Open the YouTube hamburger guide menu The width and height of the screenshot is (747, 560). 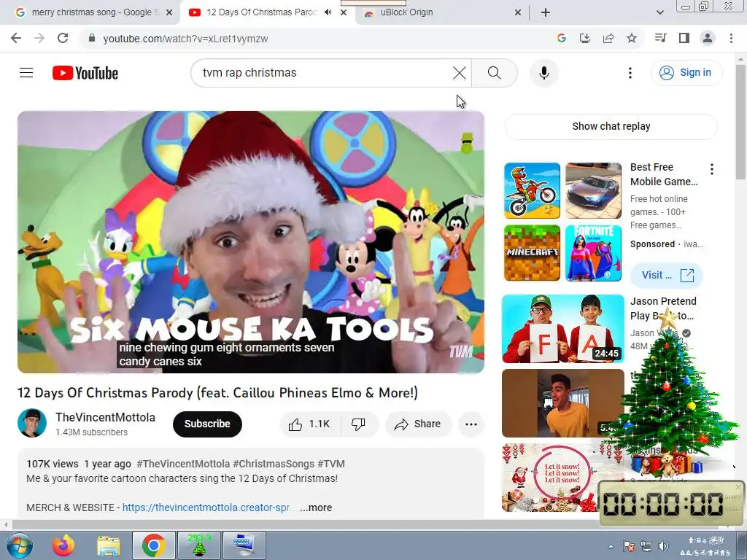[x=26, y=73]
